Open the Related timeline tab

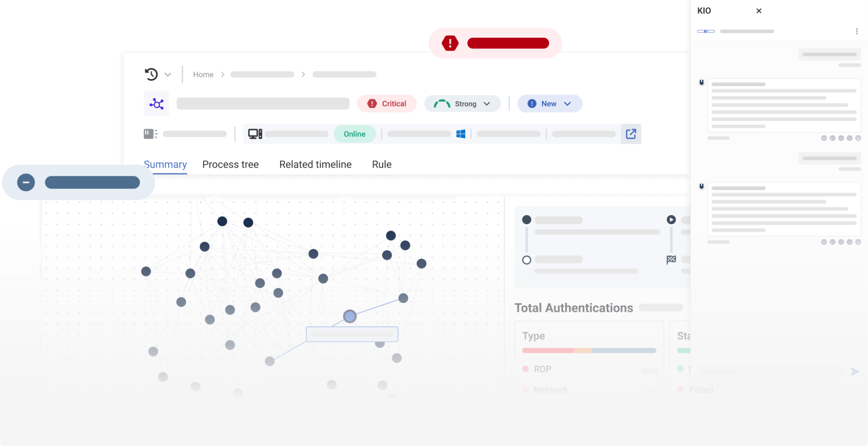point(315,164)
